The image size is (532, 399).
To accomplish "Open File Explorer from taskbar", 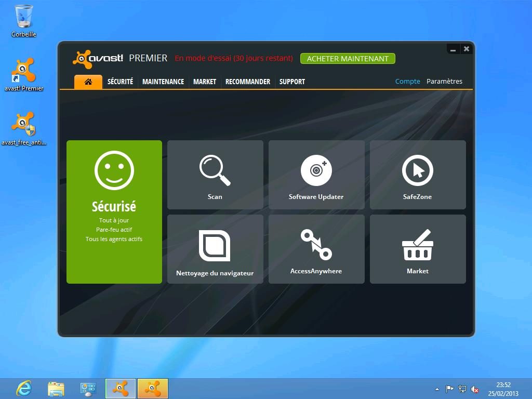I will [56, 389].
